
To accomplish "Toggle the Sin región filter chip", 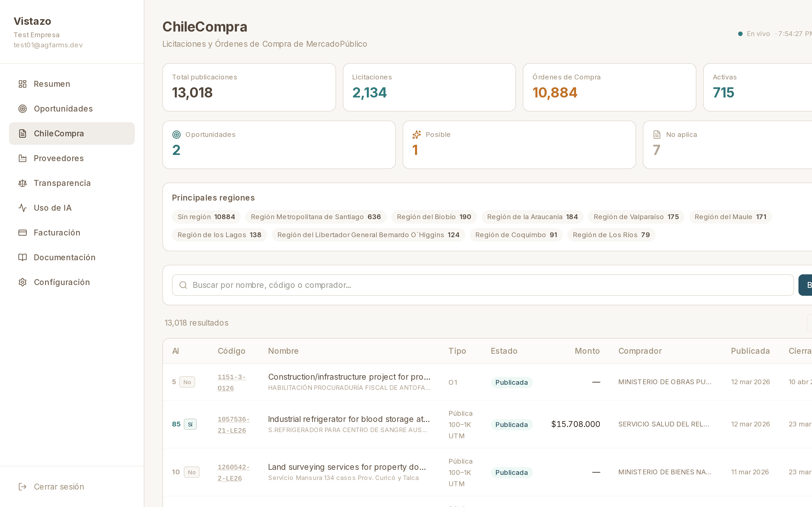I will [206, 217].
